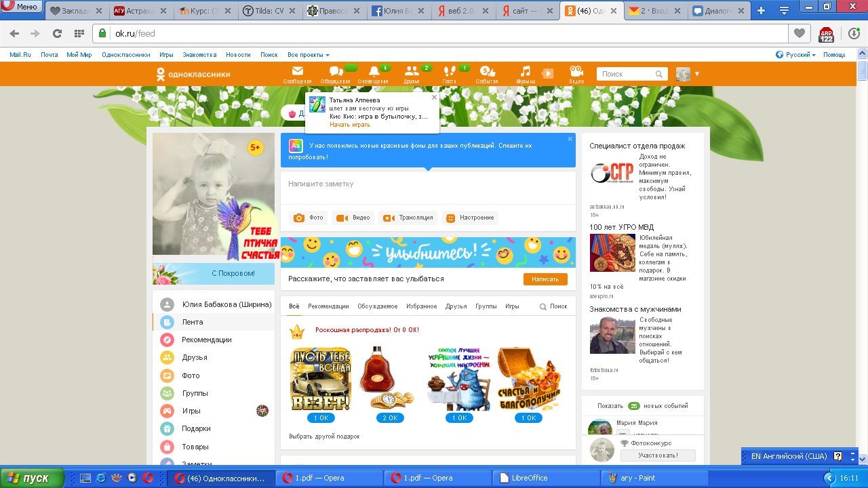868x488 pixels.
Task: Open the Знакомства с мужчинами ad
Action: 635,309
